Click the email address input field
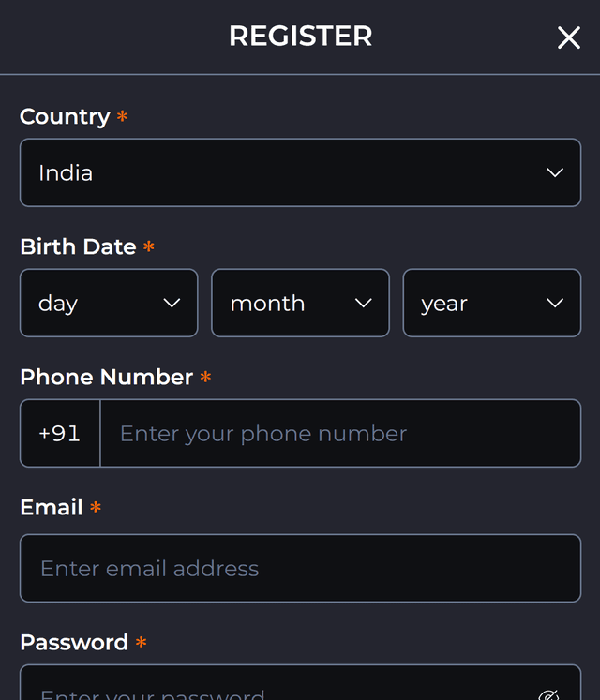The height and width of the screenshot is (700, 600). tap(300, 568)
